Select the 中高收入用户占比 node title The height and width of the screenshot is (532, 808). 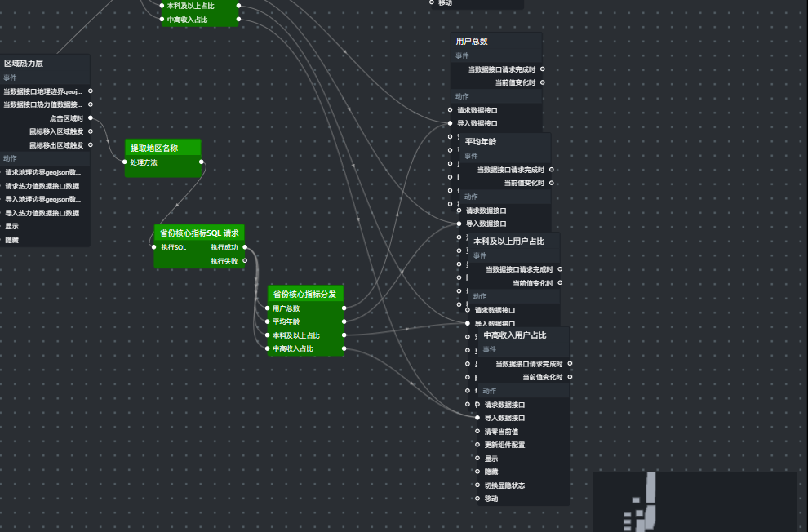pos(515,335)
